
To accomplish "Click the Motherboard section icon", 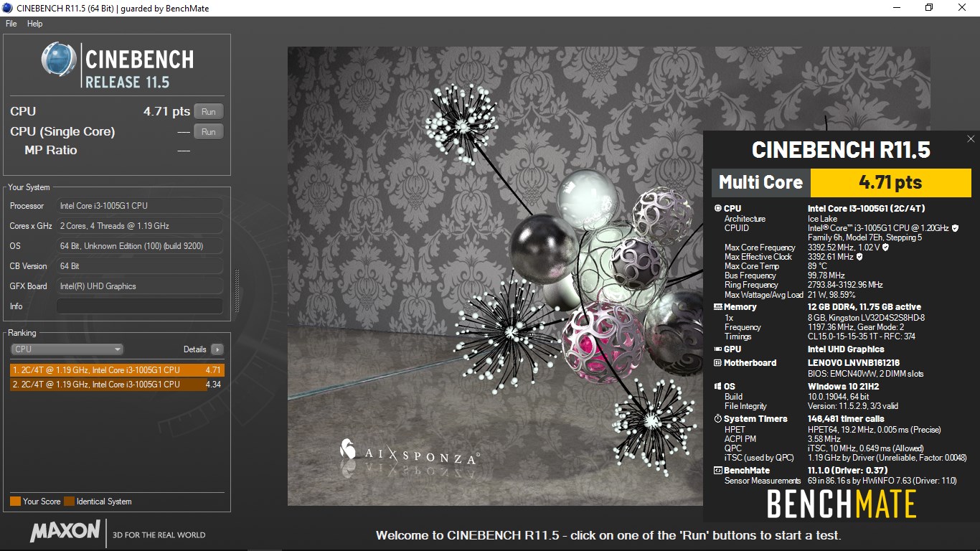I will tap(718, 363).
